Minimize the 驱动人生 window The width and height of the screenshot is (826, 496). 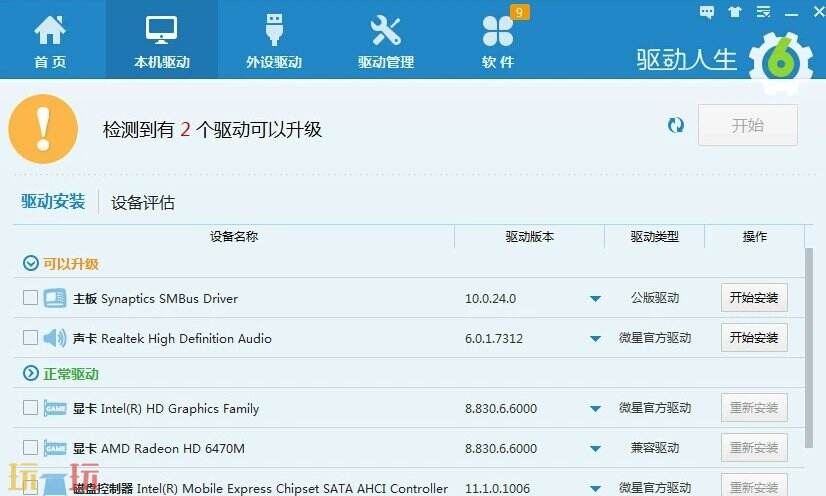point(791,13)
